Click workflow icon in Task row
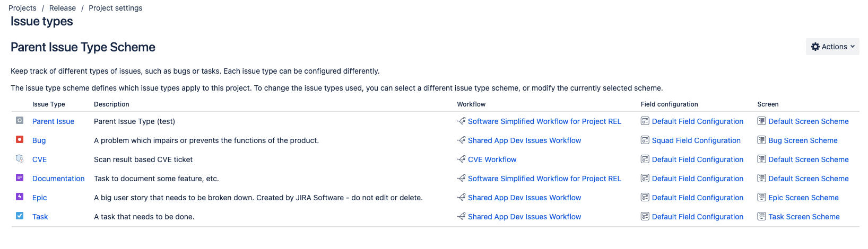The image size is (868, 249). click(x=462, y=216)
